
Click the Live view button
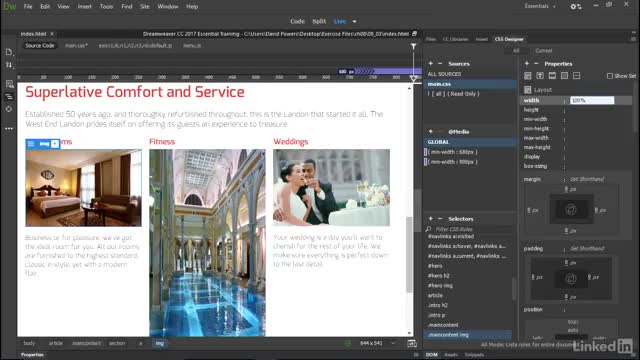(x=340, y=22)
